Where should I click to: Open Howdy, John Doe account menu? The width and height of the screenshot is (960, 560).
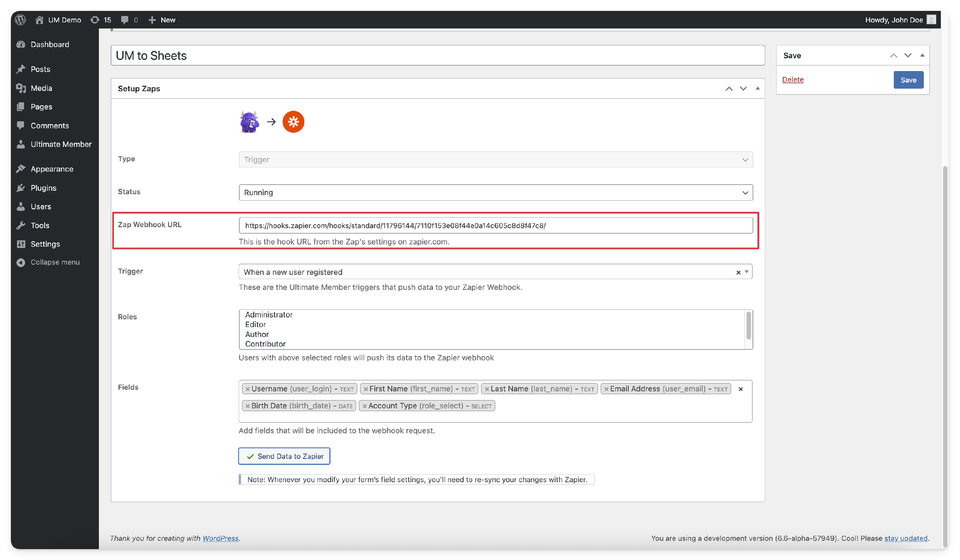(900, 20)
